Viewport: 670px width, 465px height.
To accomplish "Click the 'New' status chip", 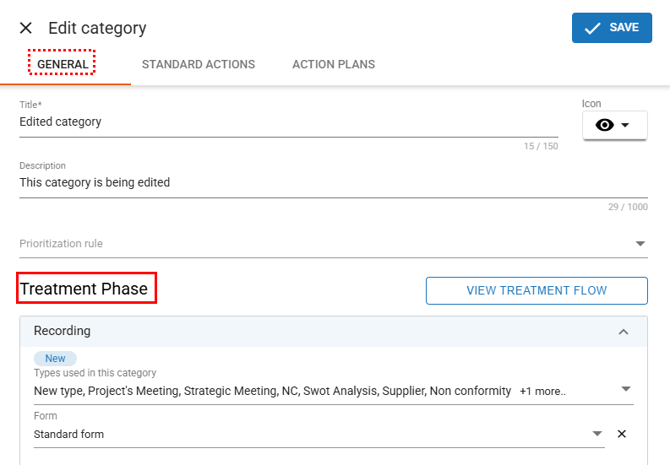I will (x=55, y=358).
